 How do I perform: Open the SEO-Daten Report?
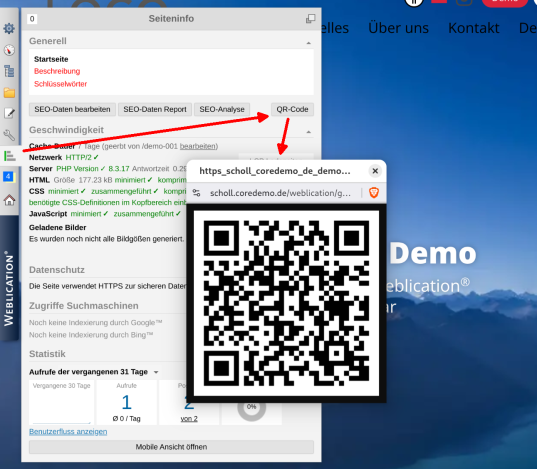pos(155,109)
